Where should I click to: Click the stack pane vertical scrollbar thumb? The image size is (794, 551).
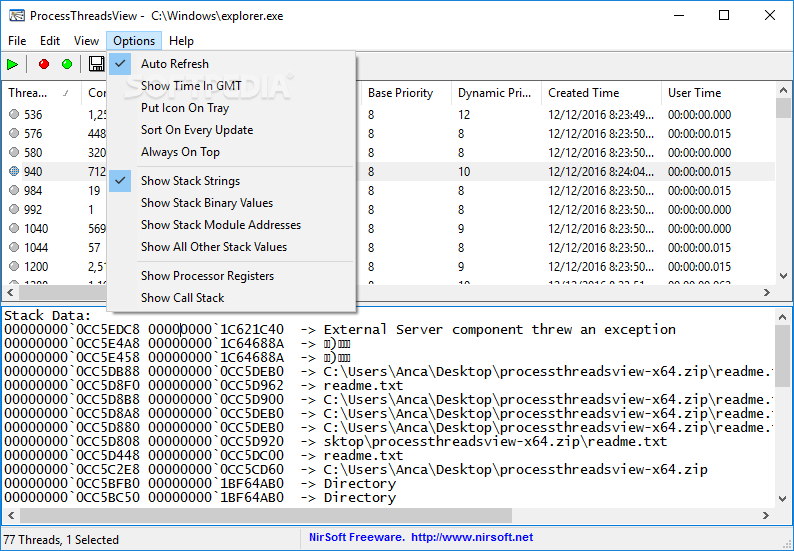(x=782, y=357)
